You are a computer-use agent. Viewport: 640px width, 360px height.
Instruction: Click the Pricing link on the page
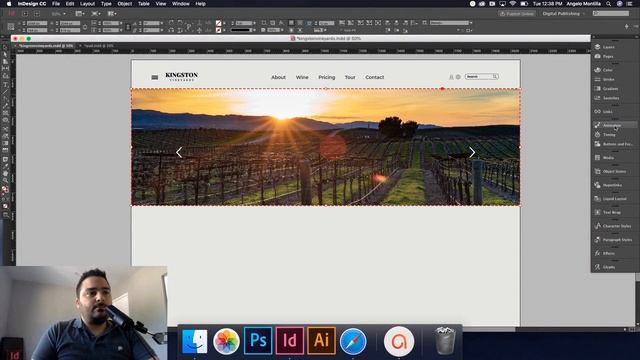(x=327, y=77)
